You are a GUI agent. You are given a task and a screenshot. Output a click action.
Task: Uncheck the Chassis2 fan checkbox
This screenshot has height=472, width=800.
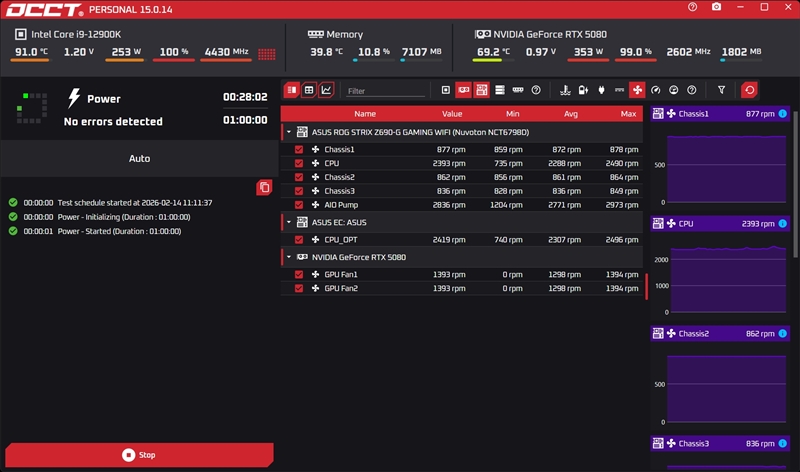tap(299, 177)
